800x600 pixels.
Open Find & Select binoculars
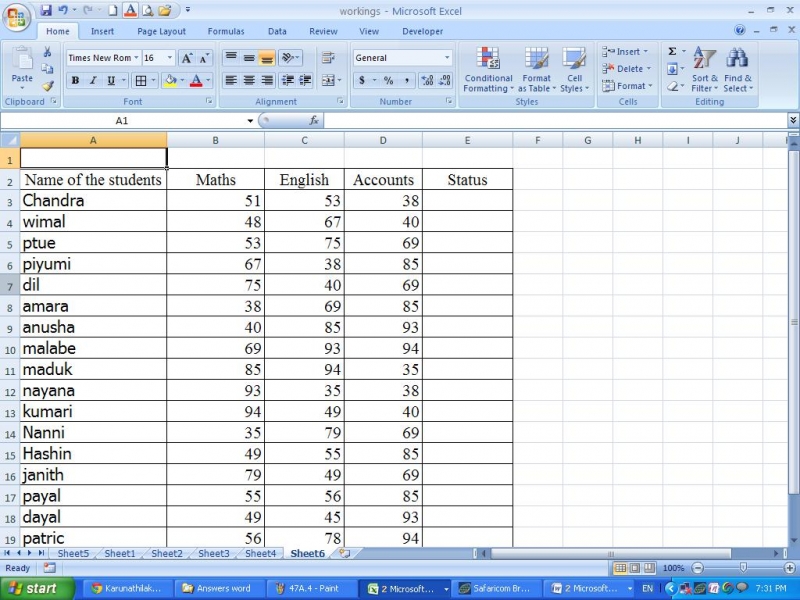tap(738, 69)
